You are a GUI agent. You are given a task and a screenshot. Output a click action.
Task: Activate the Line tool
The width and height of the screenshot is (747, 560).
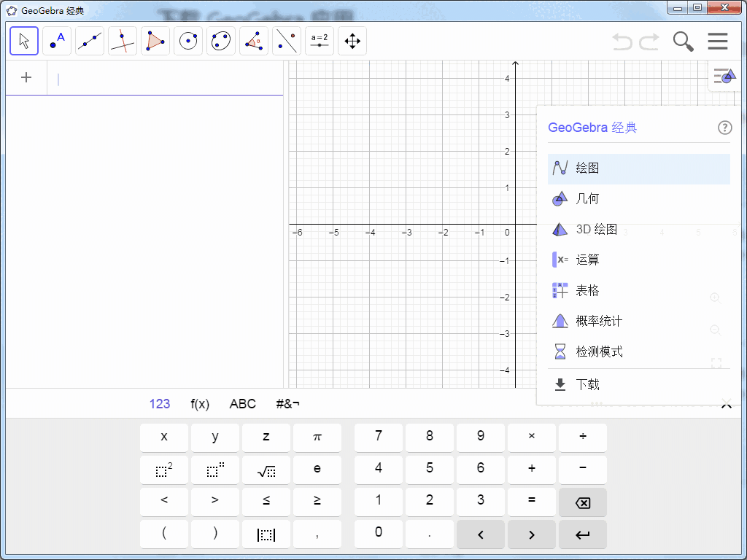[89, 41]
